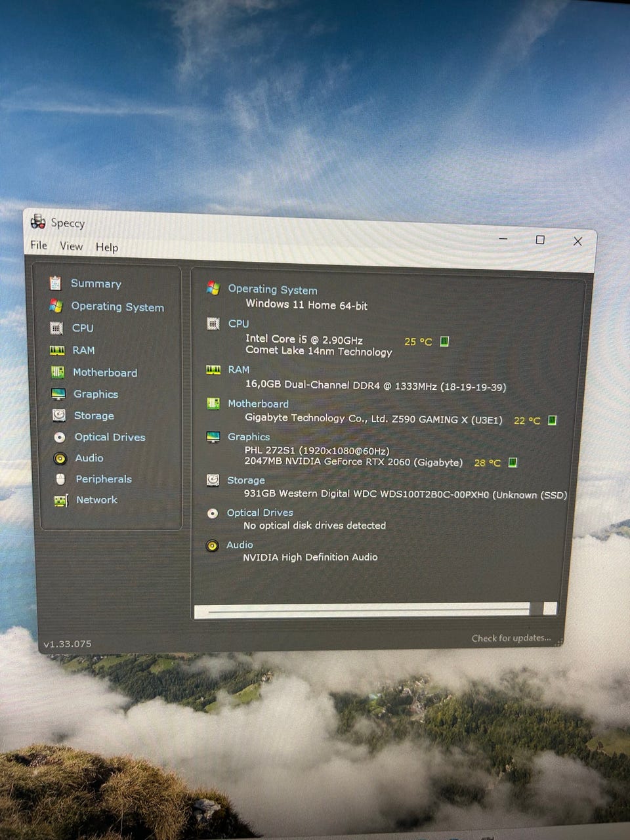Open Optical Drives in the sidebar

coord(110,437)
